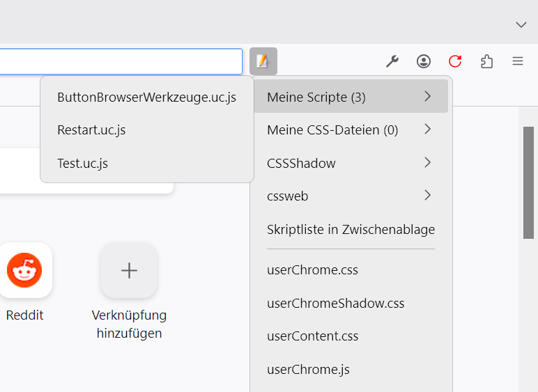Open userChrome.css from the menu
The height and width of the screenshot is (392, 538).
[x=312, y=269]
